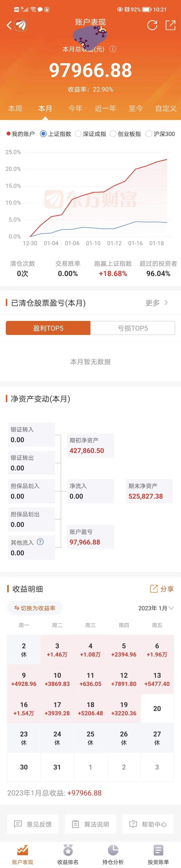Tap the refresh icon in header
This screenshot has width=181, height=868.
152,25
